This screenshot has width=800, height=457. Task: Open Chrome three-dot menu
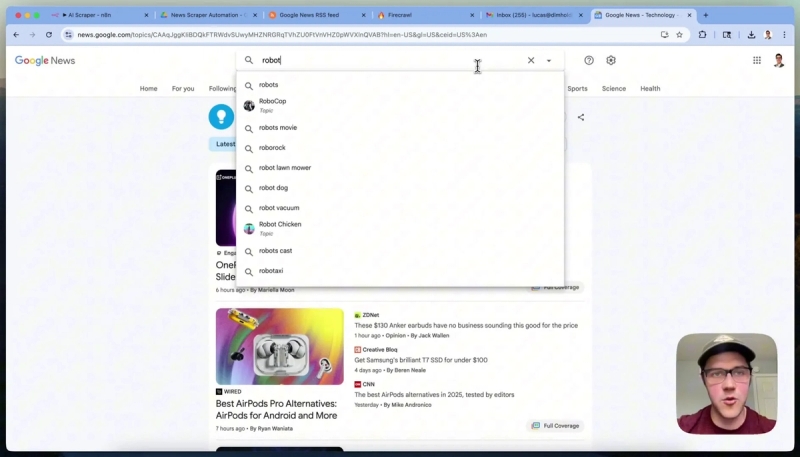[x=784, y=35]
